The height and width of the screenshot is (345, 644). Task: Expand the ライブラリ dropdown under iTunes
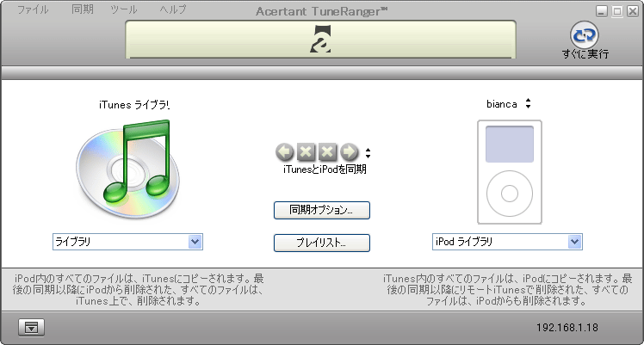click(x=195, y=242)
